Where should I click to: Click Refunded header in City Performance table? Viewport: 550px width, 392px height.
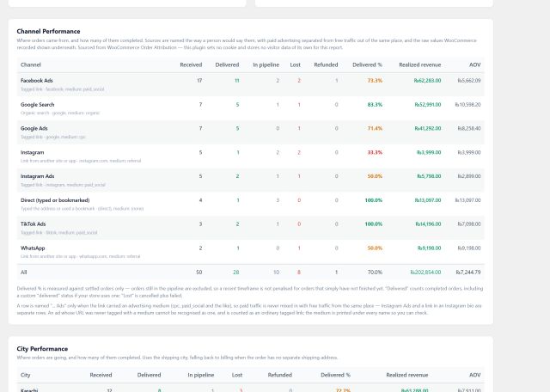(279, 375)
